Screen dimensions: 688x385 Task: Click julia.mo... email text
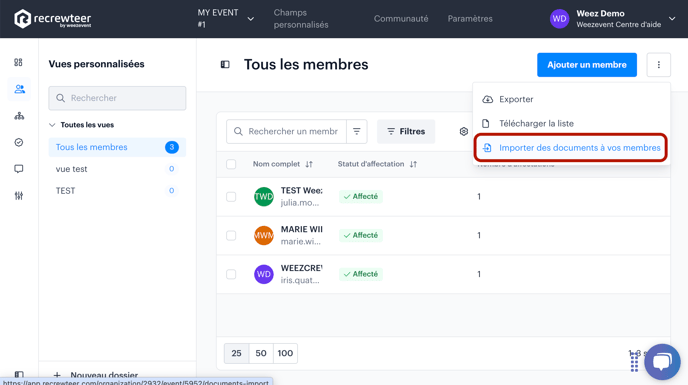click(x=300, y=203)
